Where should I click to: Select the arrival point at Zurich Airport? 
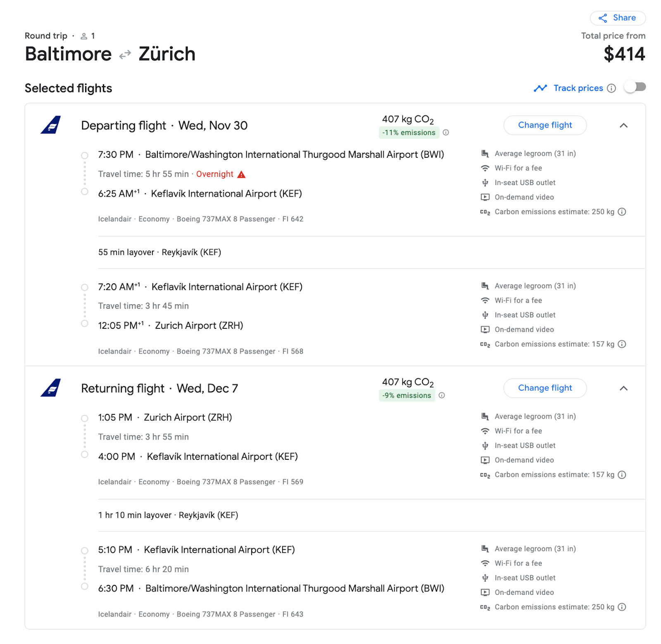[x=85, y=323]
